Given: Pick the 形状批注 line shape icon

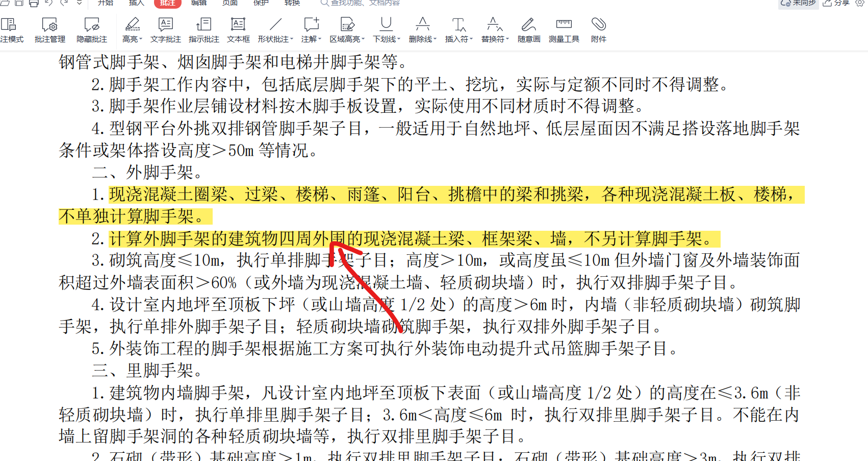Looking at the screenshot, I should [275, 24].
